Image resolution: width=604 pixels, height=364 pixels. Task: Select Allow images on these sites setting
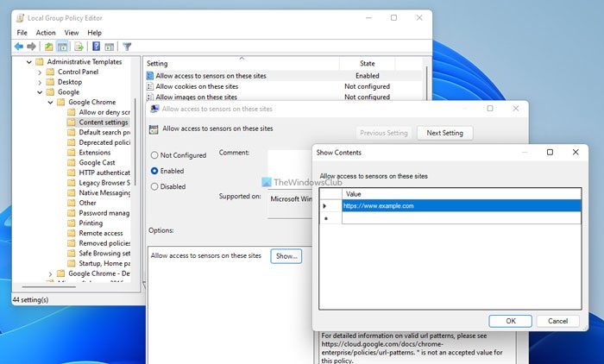tap(197, 97)
